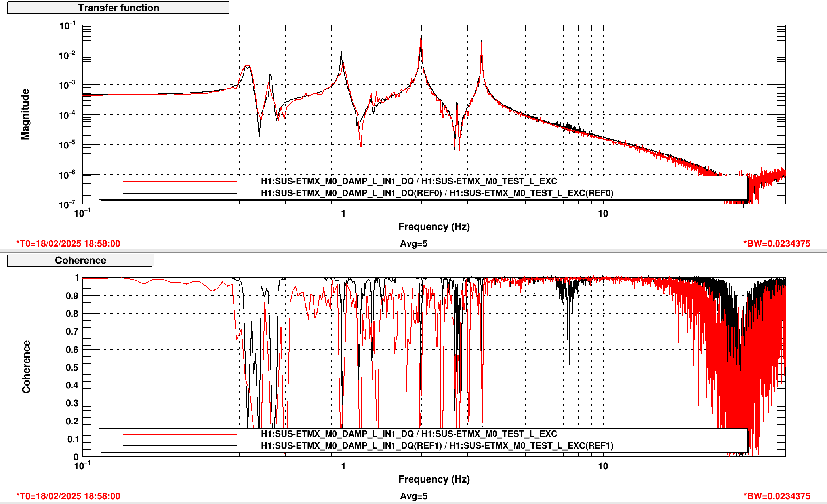Click the 0.9 tick label on coherence axis

coord(72,296)
